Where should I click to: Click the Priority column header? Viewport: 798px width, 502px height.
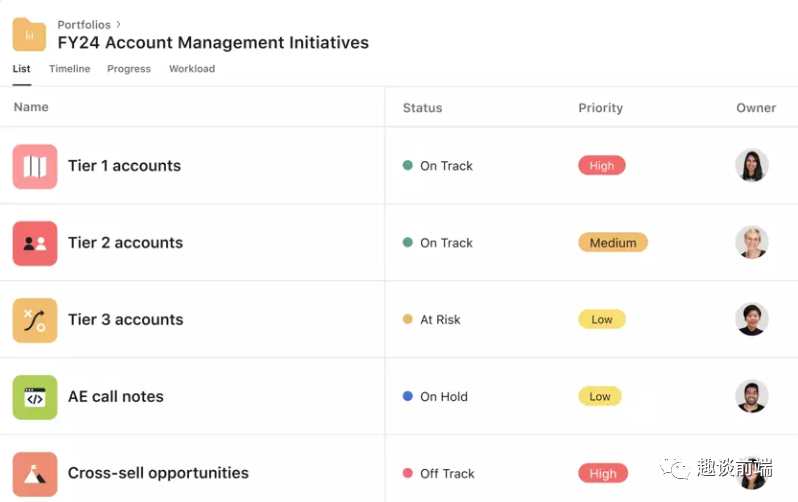[x=600, y=108]
